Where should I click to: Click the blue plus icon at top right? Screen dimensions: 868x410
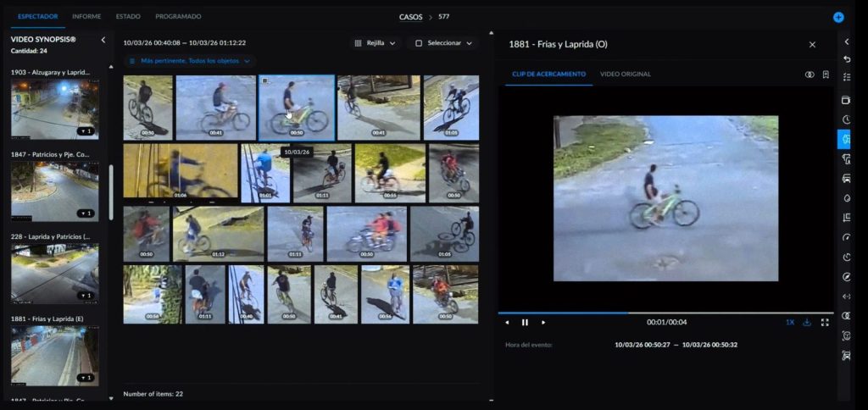[x=838, y=17]
